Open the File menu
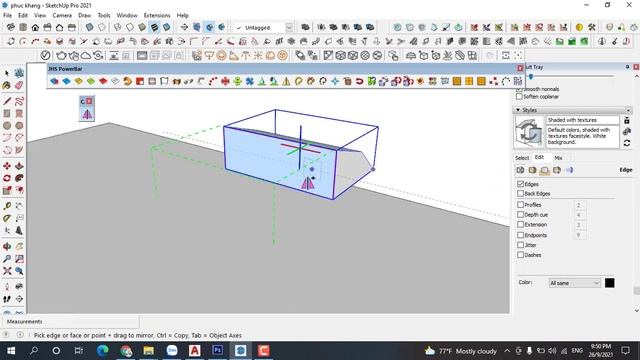The image size is (640, 360). (7, 15)
